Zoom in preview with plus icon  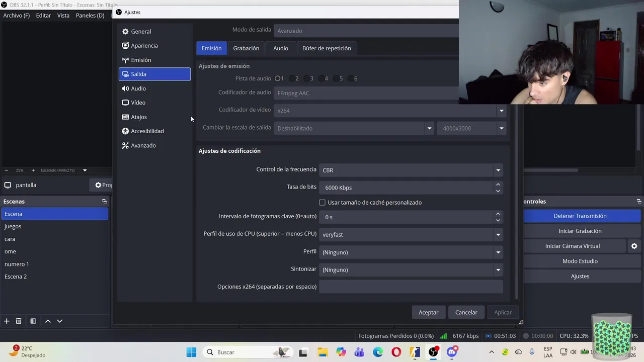(33, 170)
